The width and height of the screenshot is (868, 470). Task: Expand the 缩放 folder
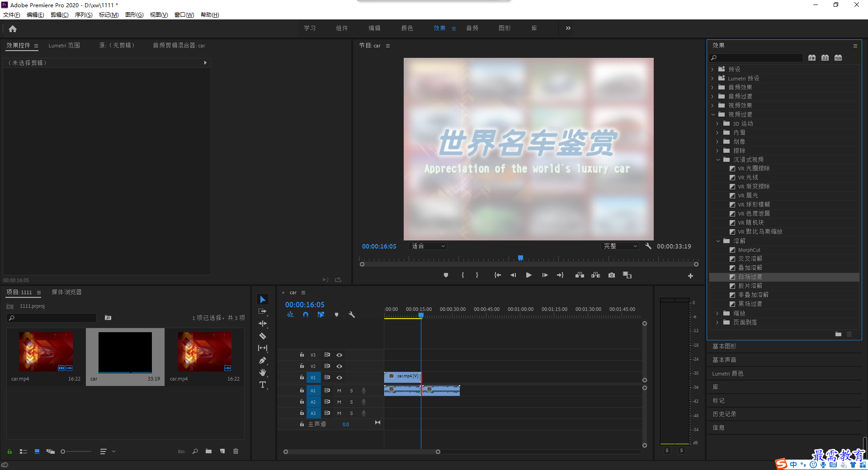tap(717, 313)
